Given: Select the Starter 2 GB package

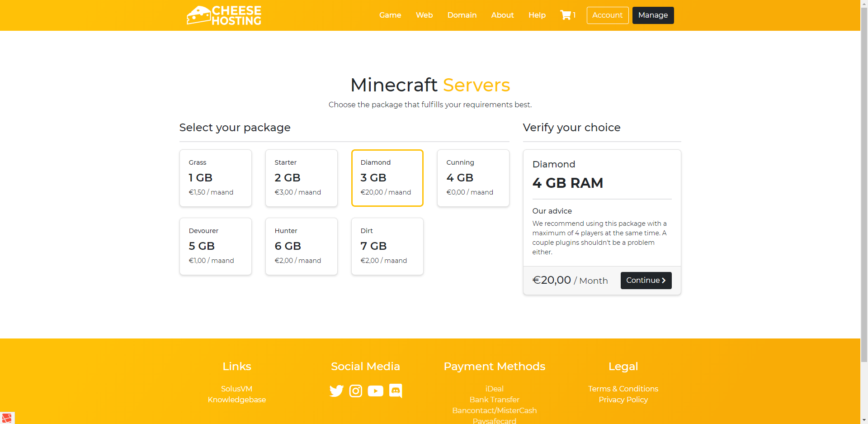Looking at the screenshot, I should 302,178.
